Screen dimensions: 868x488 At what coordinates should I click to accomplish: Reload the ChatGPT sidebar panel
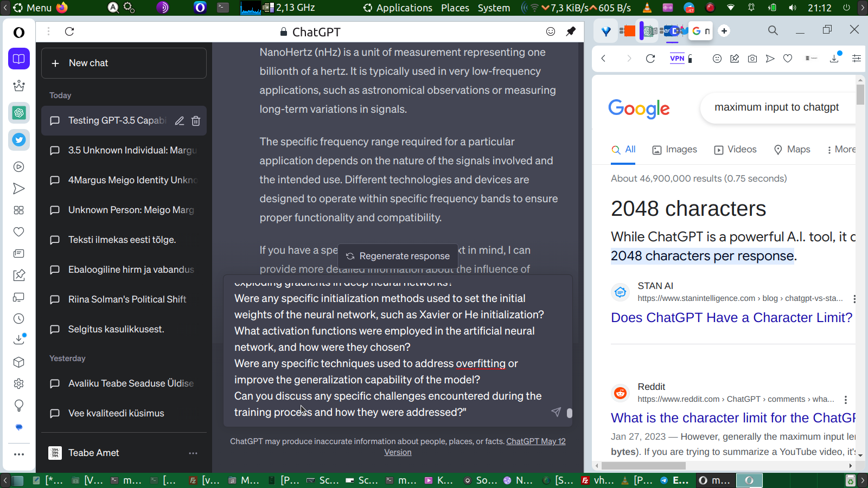coord(69,31)
